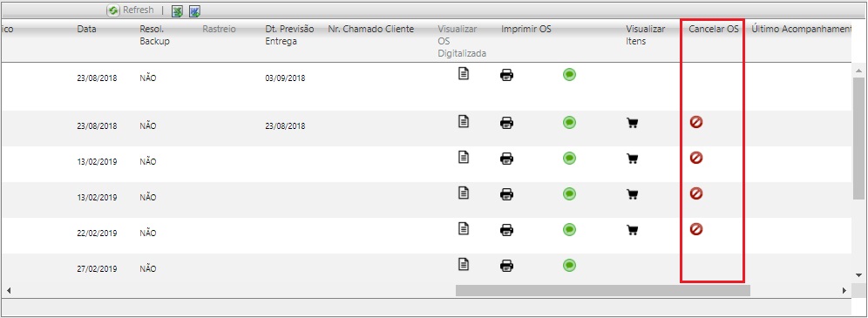The width and height of the screenshot is (868, 318).
Task: Click the vertical scrollbar up arrow
Action: [x=858, y=71]
